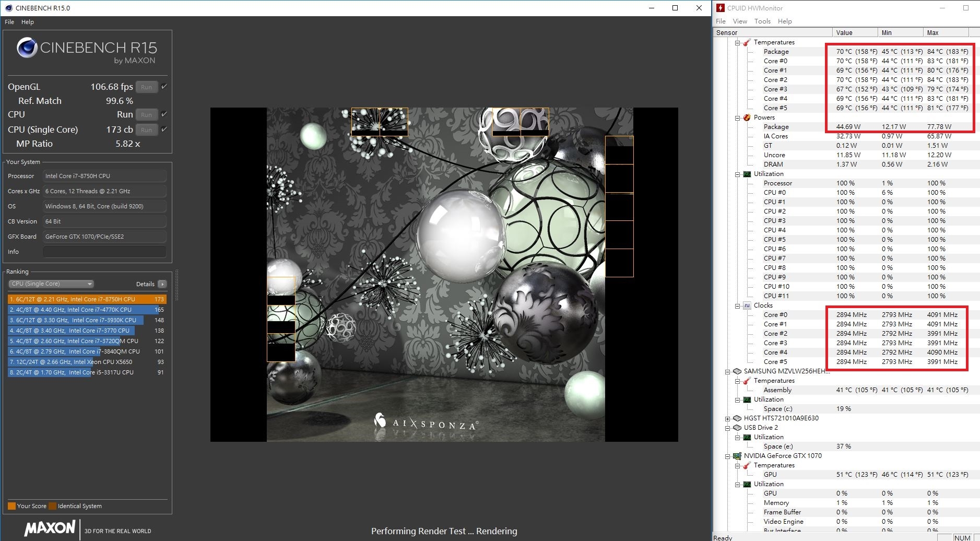The height and width of the screenshot is (541, 980).
Task: Toggle the CPU (Single Core) test checkbox
Action: [x=164, y=130]
